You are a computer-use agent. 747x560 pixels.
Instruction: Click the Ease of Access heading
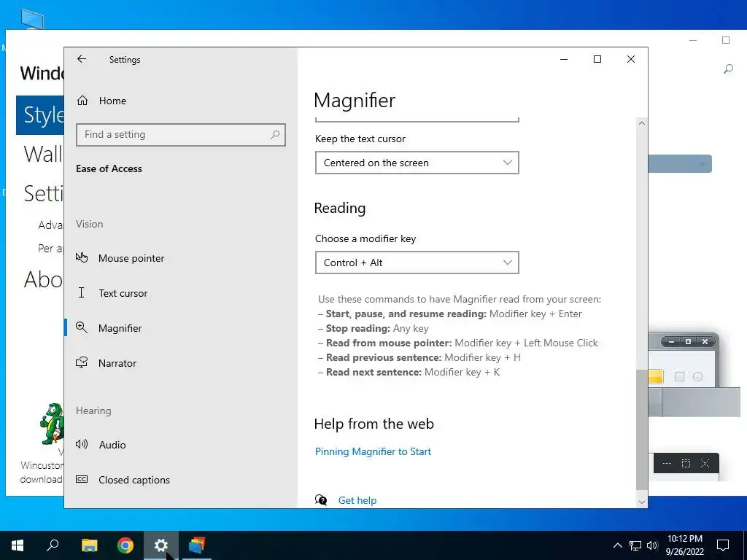tap(109, 168)
